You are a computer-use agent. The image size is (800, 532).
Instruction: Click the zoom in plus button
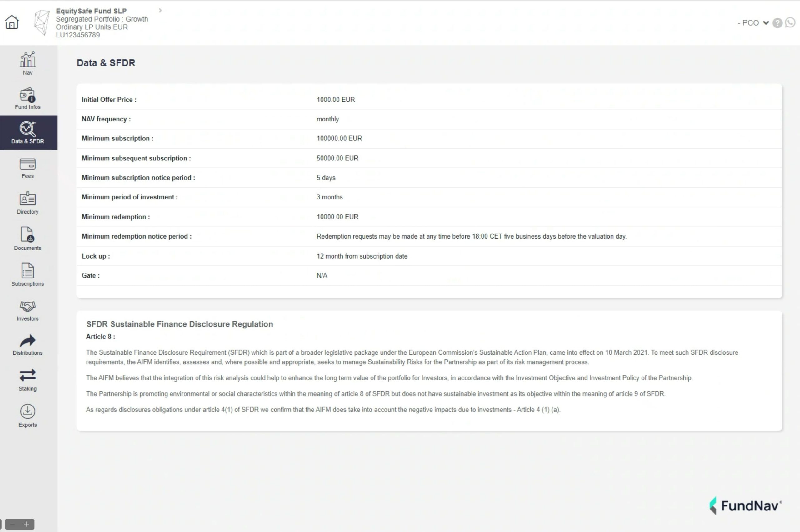(27, 524)
